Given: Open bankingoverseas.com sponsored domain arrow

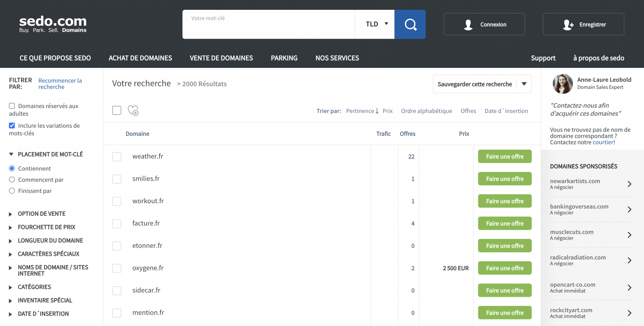Looking at the screenshot, I should pos(629,209).
